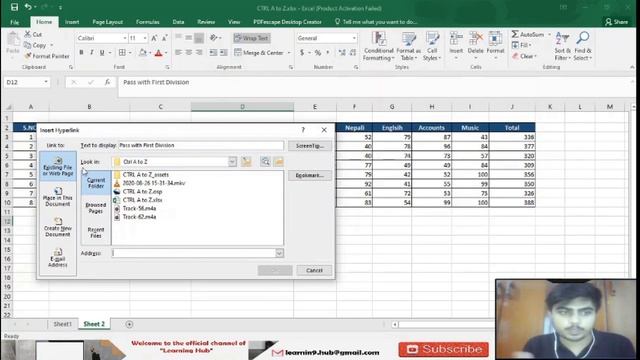Click the Up One Folder icon
The height and width of the screenshot is (360, 640).
(x=246, y=162)
